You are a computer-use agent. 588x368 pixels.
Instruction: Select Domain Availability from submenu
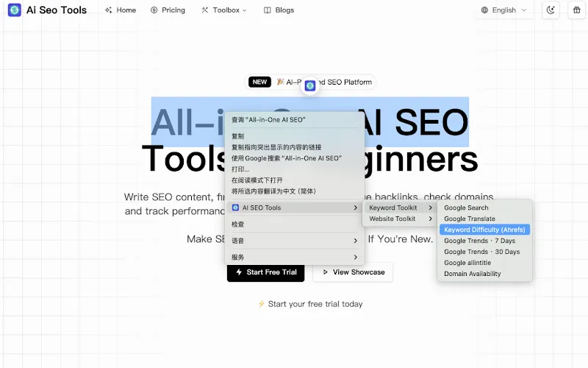pyautogui.click(x=473, y=274)
